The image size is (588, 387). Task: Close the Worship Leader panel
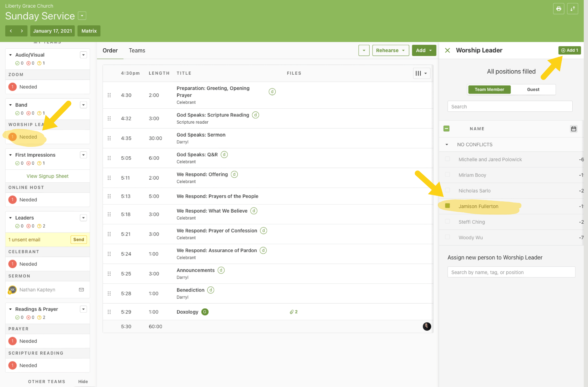pyautogui.click(x=447, y=50)
